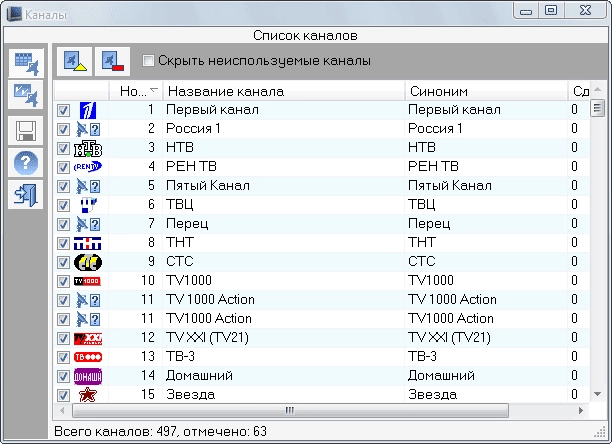Uncheck the ТВЦ row checkbox
612x444 pixels.
coord(63,205)
